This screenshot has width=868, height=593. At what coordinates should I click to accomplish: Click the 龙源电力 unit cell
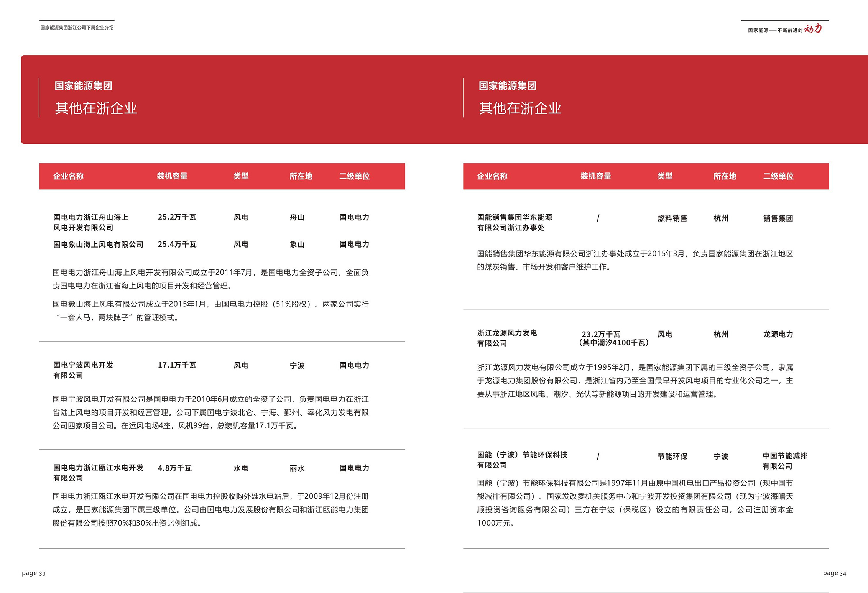(x=778, y=334)
